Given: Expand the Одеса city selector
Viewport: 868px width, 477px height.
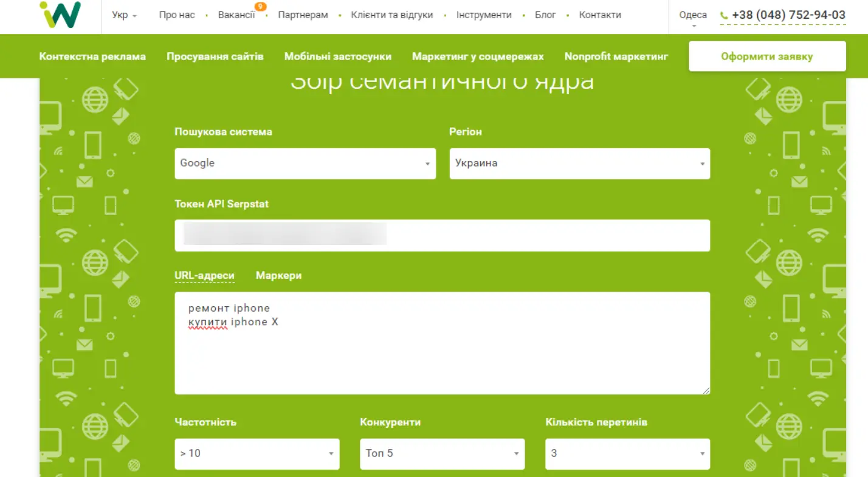Looking at the screenshot, I should [x=693, y=17].
